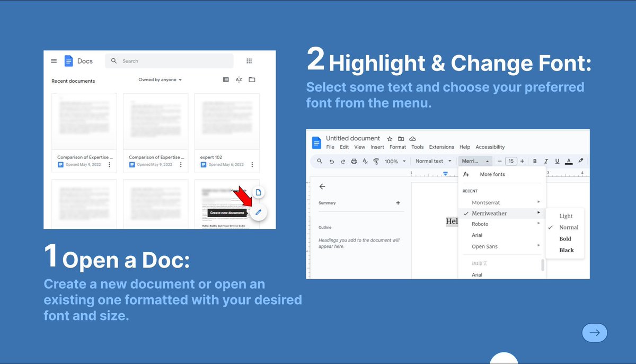Underline the selected text
The image size is (636, 364).
coord(557,161)
